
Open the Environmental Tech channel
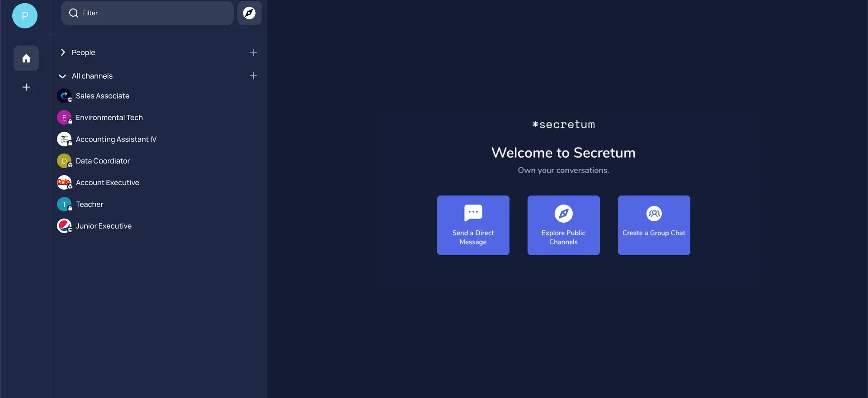coord(109,117)
